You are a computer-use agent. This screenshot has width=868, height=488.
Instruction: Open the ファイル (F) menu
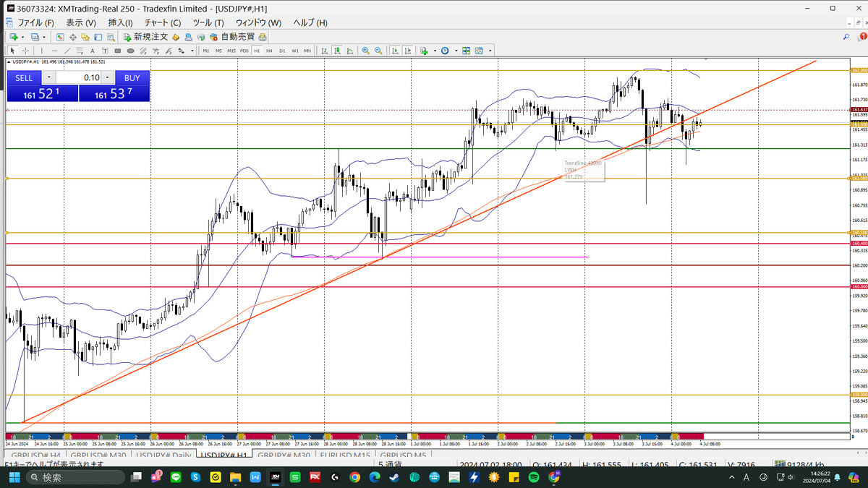tap(35, 22)
